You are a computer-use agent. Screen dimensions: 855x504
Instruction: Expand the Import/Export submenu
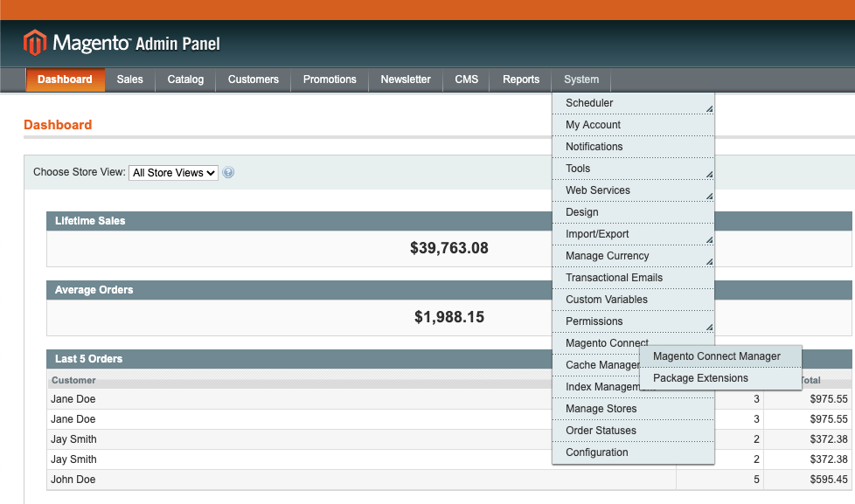tap(633, 234)
